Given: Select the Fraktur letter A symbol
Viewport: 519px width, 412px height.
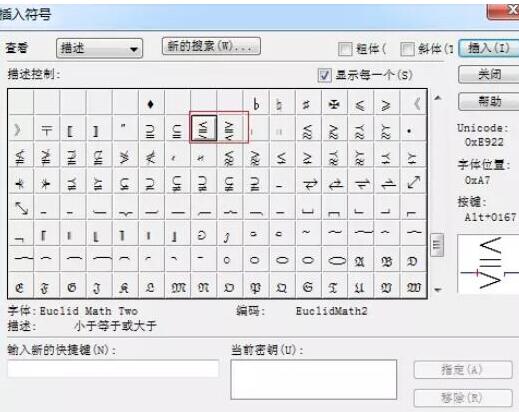Looking at the screenshot, I should point(359,261).
